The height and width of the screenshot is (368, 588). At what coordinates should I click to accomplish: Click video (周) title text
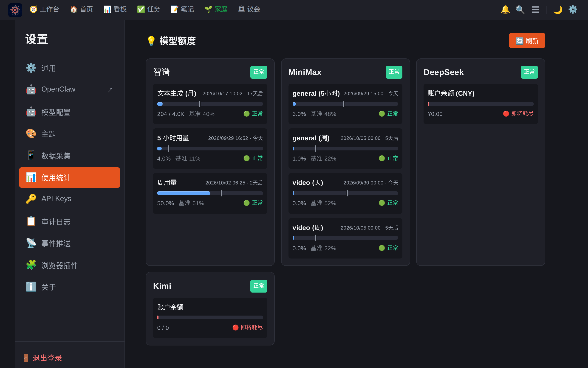point(308,228)
